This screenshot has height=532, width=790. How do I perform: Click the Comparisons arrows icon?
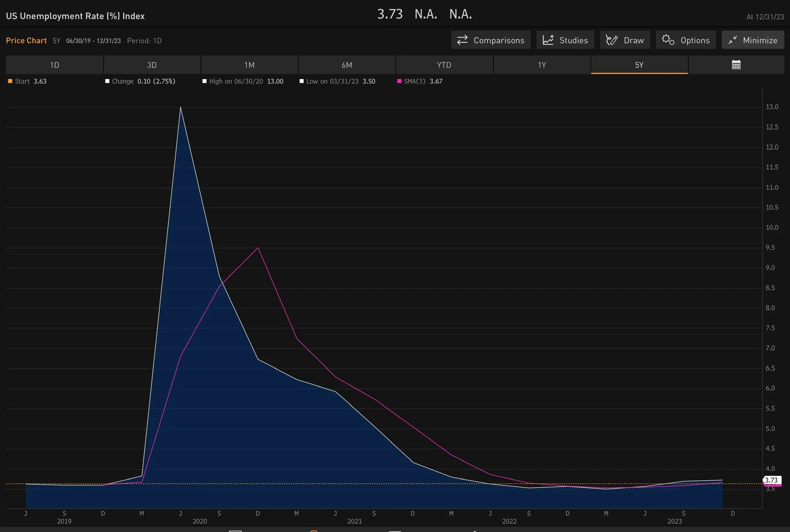[x=462, y=40]
